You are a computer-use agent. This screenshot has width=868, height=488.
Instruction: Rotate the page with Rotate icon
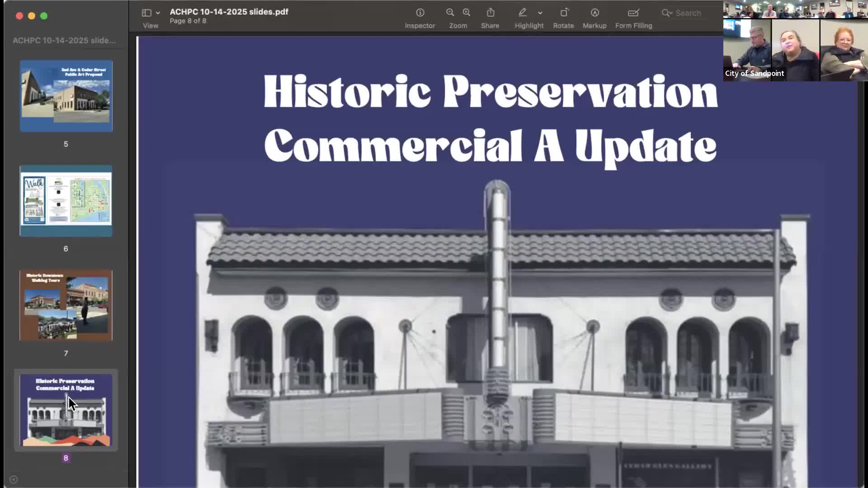pos(563,13)
